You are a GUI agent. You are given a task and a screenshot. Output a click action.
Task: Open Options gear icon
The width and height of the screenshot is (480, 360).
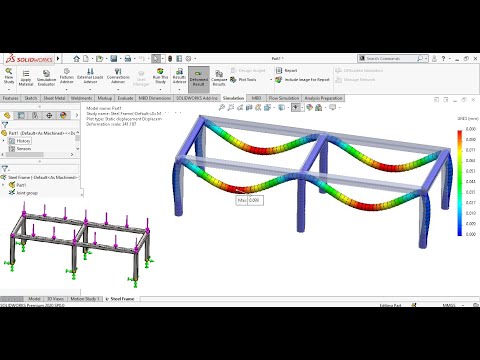[188, 59]
